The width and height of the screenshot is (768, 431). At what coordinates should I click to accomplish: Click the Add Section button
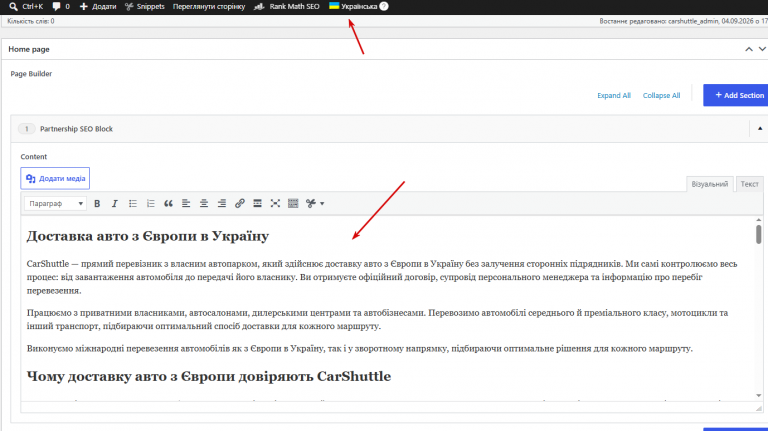tap(736, 95)
